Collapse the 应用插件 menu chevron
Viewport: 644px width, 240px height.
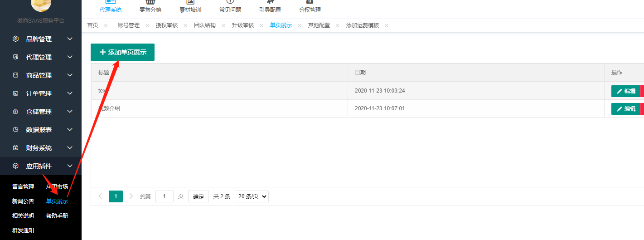pyautogui.click(x=70, y=166)
